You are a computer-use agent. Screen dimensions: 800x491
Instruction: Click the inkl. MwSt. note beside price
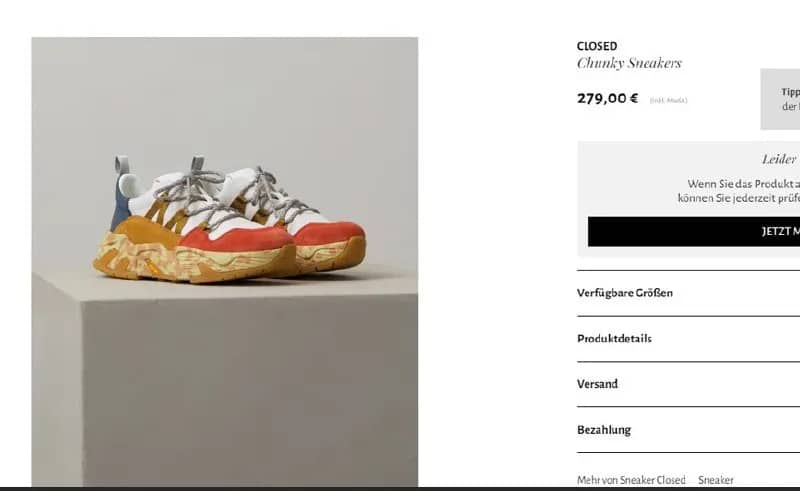pyautogui.click(x=668, y=100)
